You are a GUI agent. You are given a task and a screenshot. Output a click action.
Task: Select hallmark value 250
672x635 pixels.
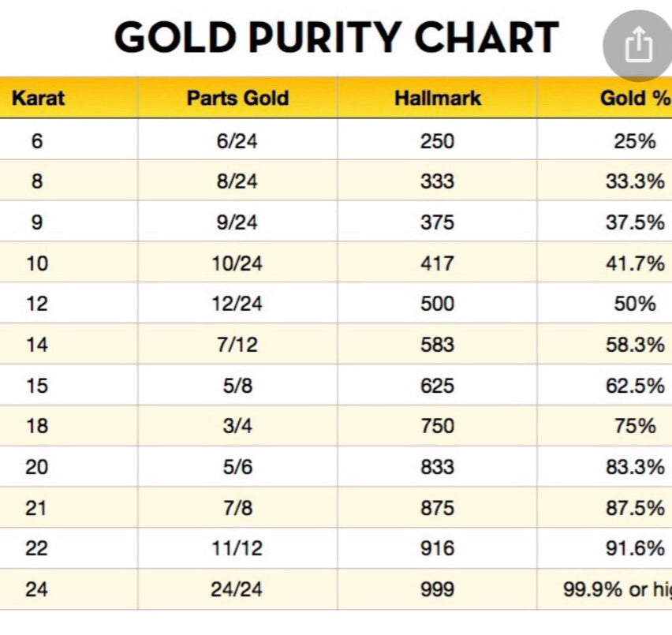pos(437,141)
